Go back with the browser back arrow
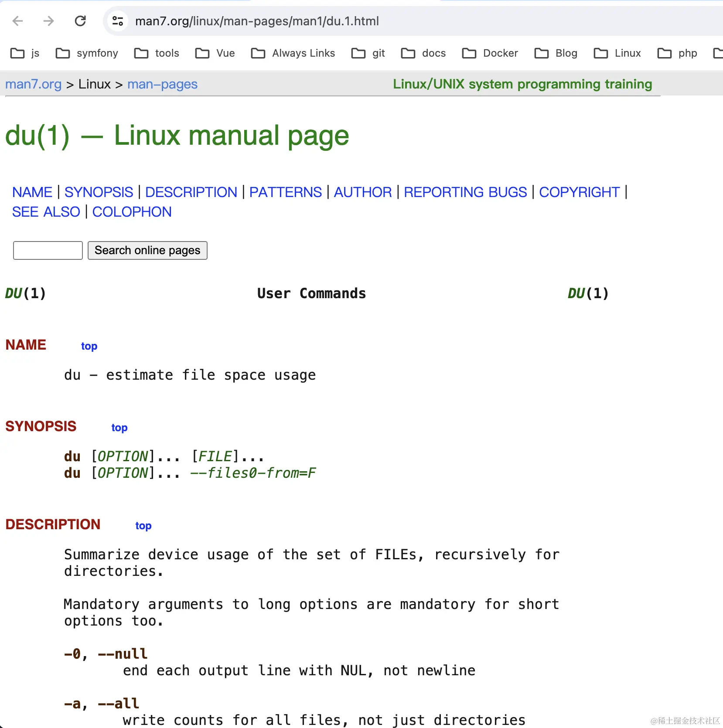The height and width of the screenshot is (728, 723). point(18,21)
